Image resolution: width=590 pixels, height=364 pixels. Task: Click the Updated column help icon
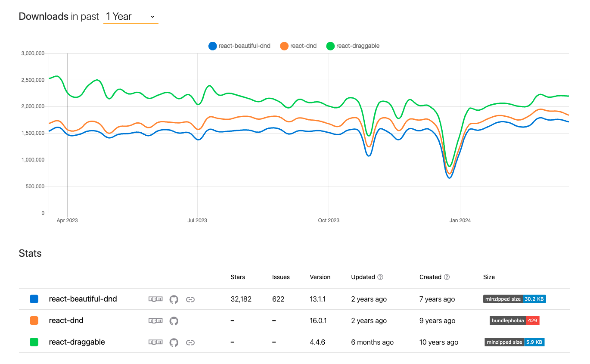click(x=380, y=277)
